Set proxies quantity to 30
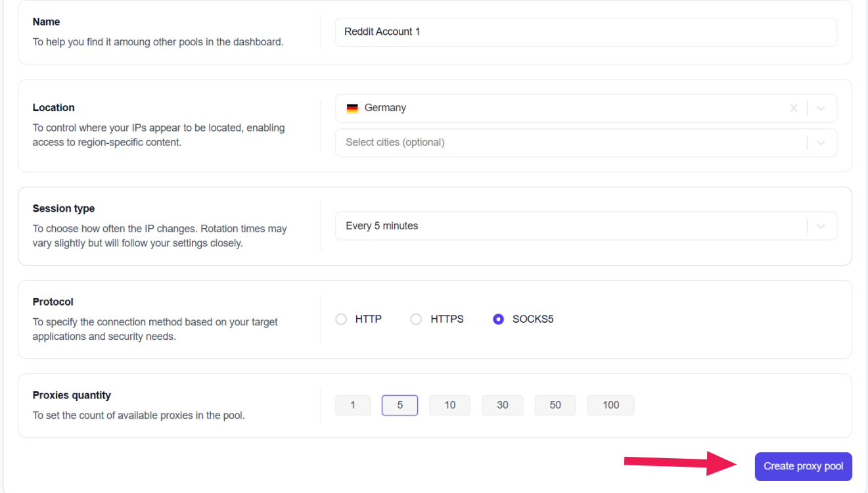This screenshot has height=493, width=868. (503, 405)
